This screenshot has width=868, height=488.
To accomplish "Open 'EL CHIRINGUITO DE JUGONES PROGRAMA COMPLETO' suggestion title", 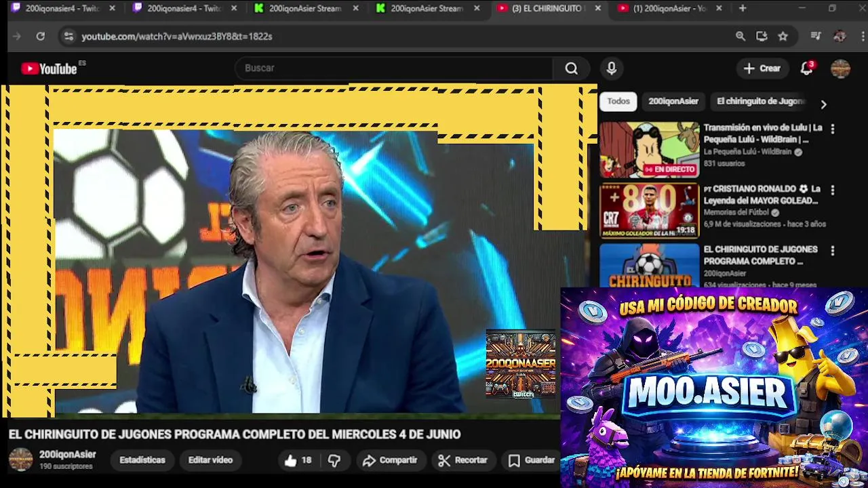I will tap(760, 256).
